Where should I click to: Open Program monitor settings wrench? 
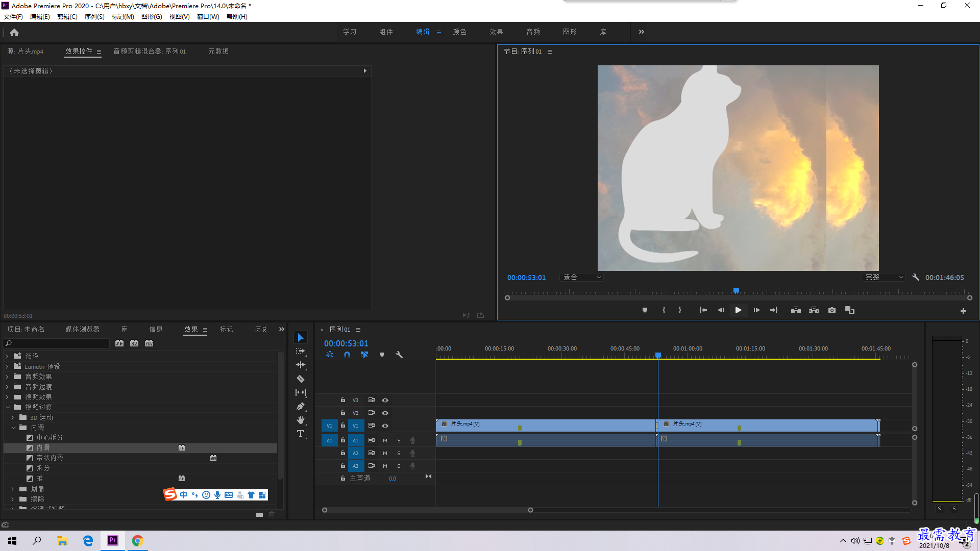pos(916,278)
